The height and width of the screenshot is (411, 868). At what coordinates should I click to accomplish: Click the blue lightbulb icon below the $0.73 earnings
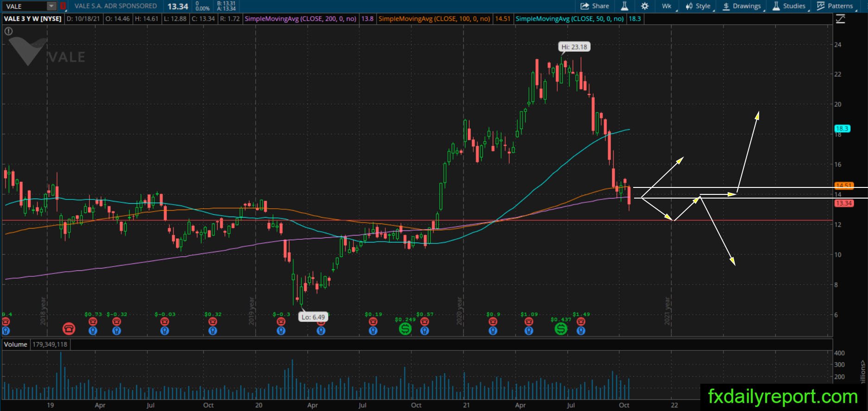[93, 331]
